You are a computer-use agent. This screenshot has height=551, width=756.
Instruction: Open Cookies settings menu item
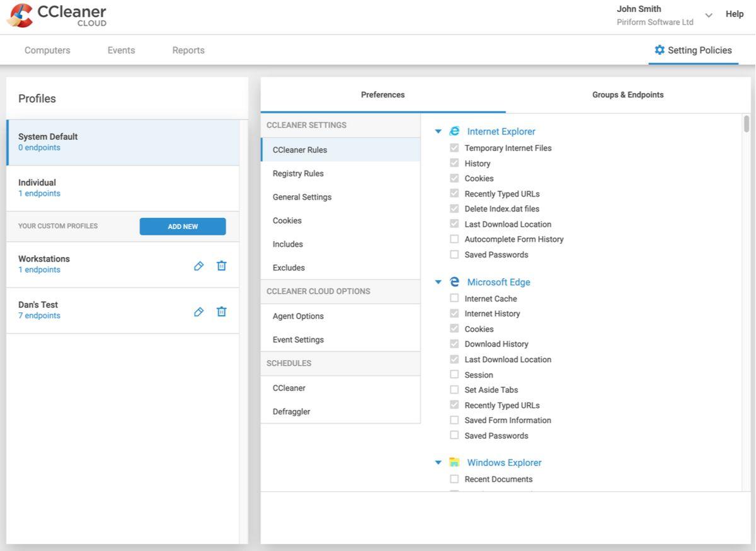(340, 220)
